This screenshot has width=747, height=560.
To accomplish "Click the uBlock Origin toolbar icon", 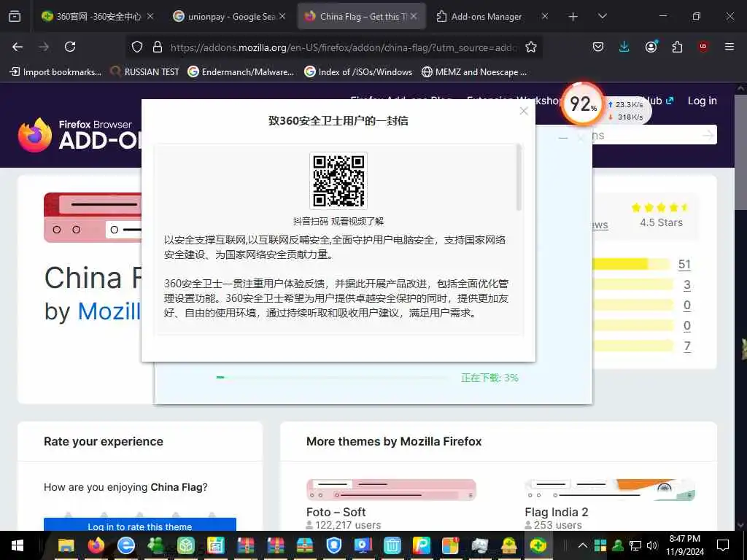I will coord(703,47).
